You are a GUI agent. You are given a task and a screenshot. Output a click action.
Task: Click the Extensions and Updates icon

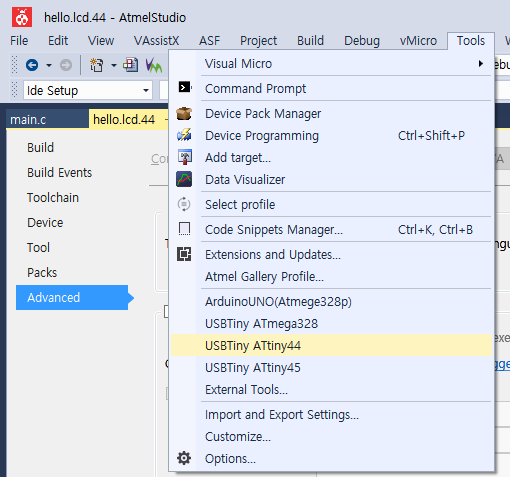[184, 254]
